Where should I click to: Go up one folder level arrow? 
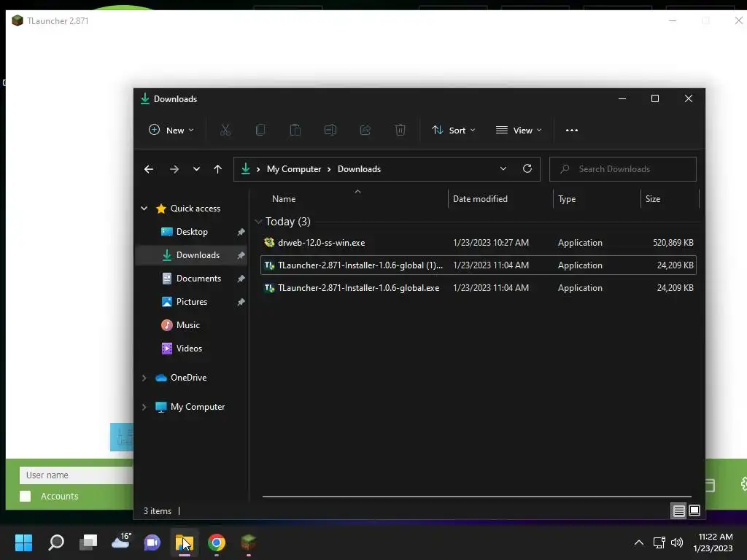click(x=217, y=169)
